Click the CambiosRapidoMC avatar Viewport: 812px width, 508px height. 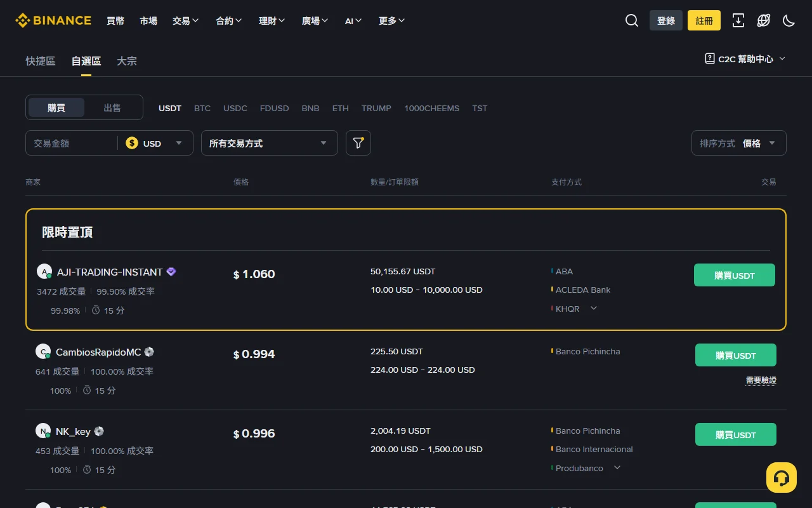[x=43, y=352]
